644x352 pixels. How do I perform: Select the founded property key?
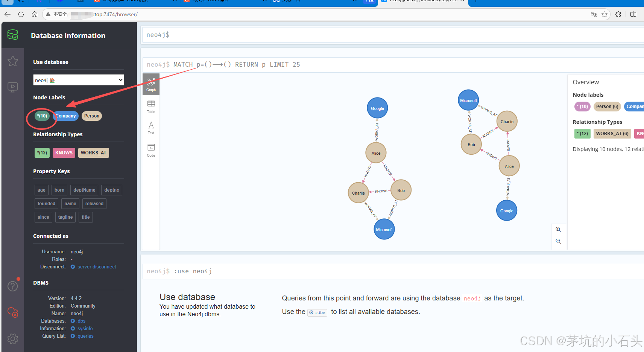[46, 204]
